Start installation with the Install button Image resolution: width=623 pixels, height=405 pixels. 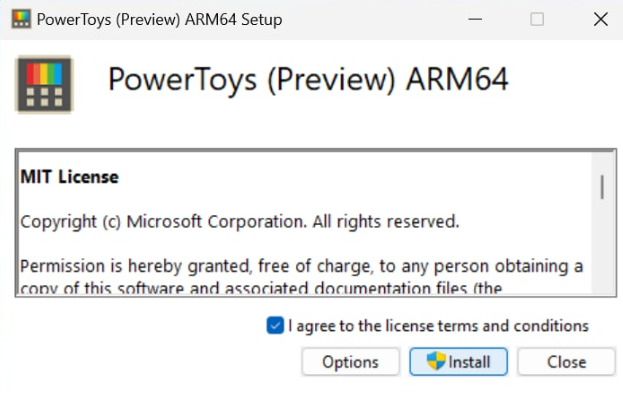point(459,362)
